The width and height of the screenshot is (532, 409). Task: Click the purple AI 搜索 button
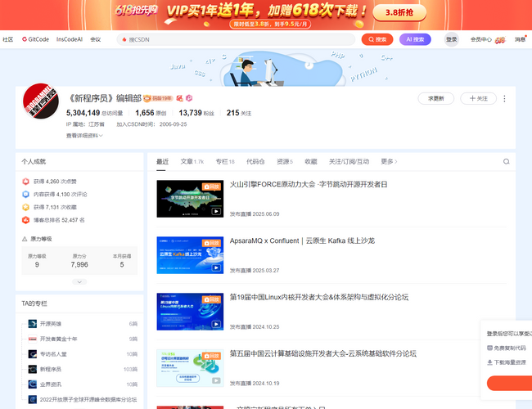(415, 39)
